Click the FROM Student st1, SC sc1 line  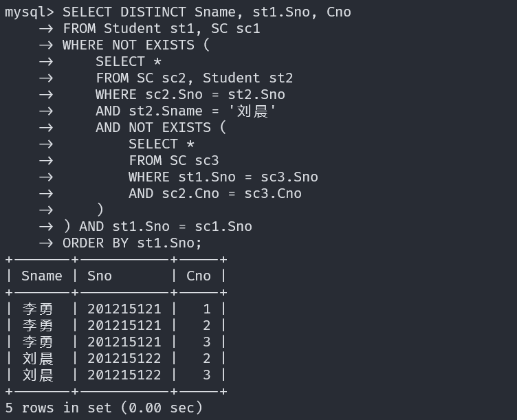[161, 28]
